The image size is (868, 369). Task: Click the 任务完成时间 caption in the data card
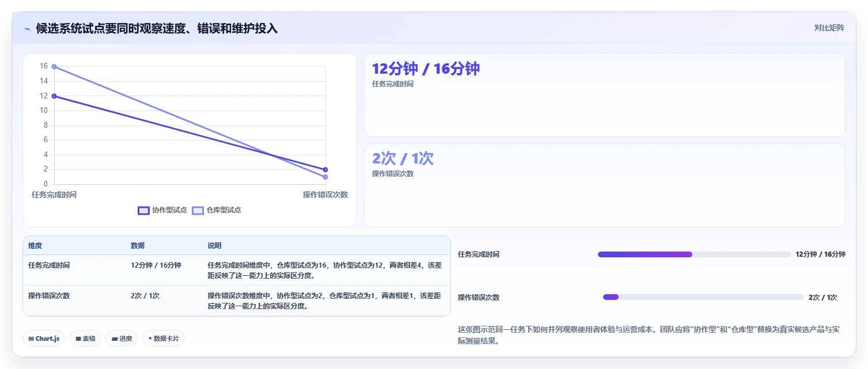[x=393, y=84]
